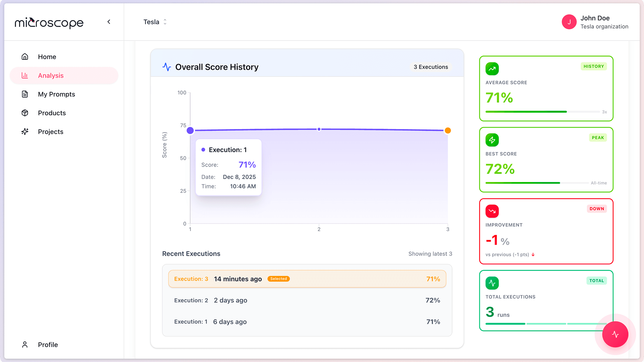Click the 3 Executions label
This screenshot has width=644, height=362.
[431, 67]
